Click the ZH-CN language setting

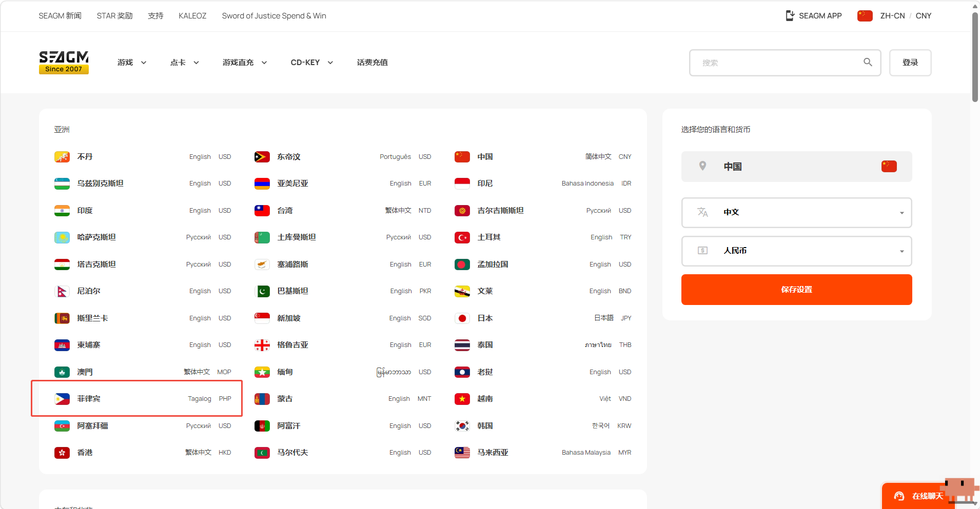(893, 16)
